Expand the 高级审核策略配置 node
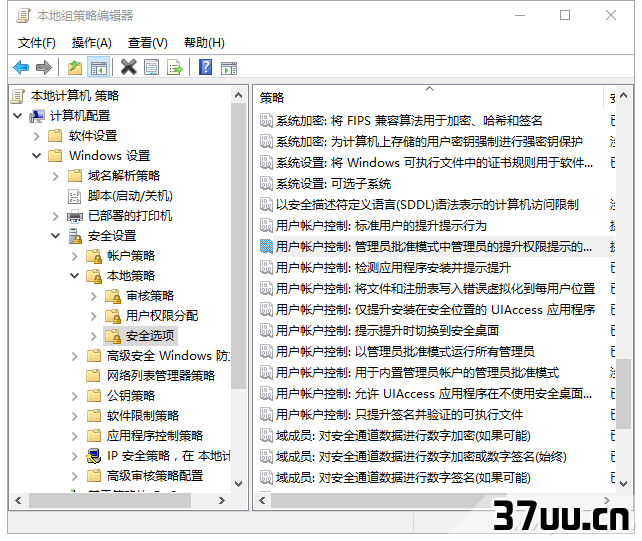This screenshot has height=541, width=642. (75, 476)
